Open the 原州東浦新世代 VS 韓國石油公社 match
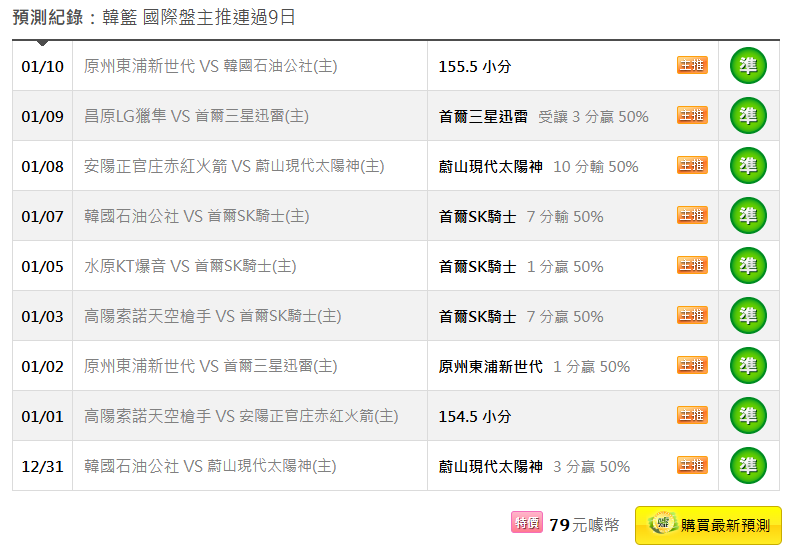The image size is (795, 555). click(x=210, y=66)
